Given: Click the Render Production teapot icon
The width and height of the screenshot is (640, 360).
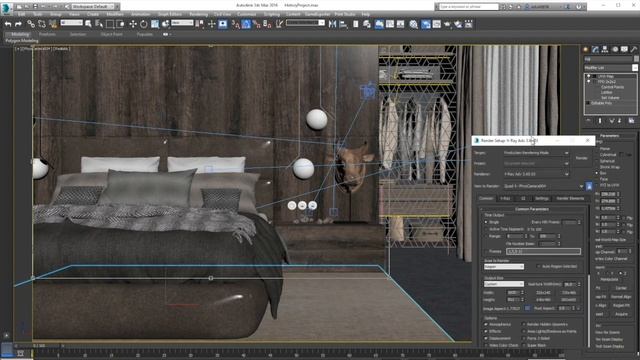Looking at the screenshot, I should tap(447, 24).
